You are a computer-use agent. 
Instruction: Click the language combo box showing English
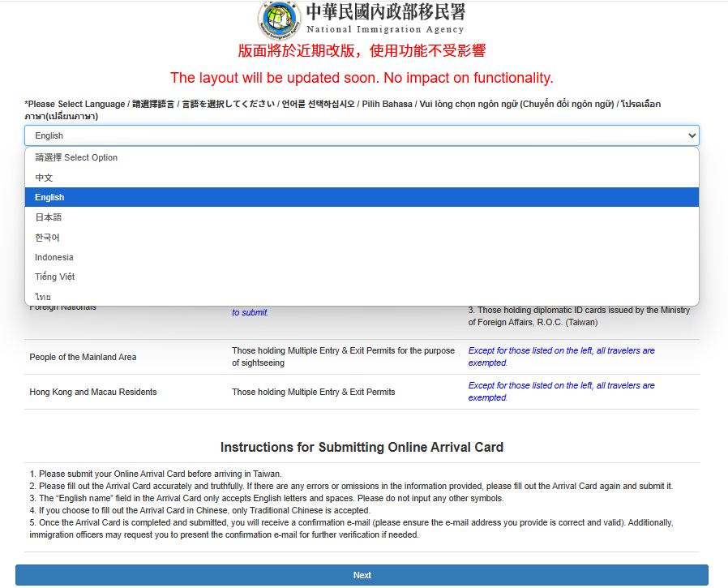(361, 135)
